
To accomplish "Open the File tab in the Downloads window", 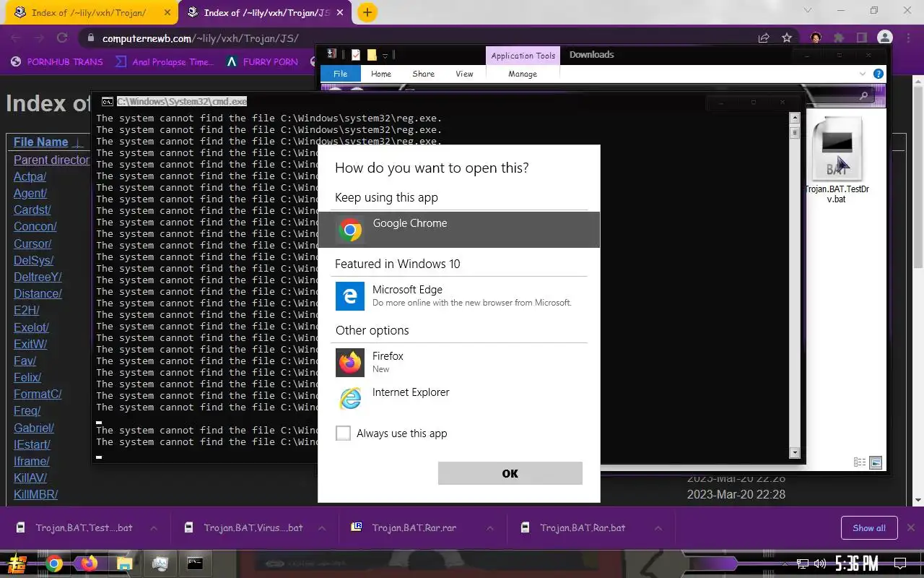I will (x=340, y=74).
